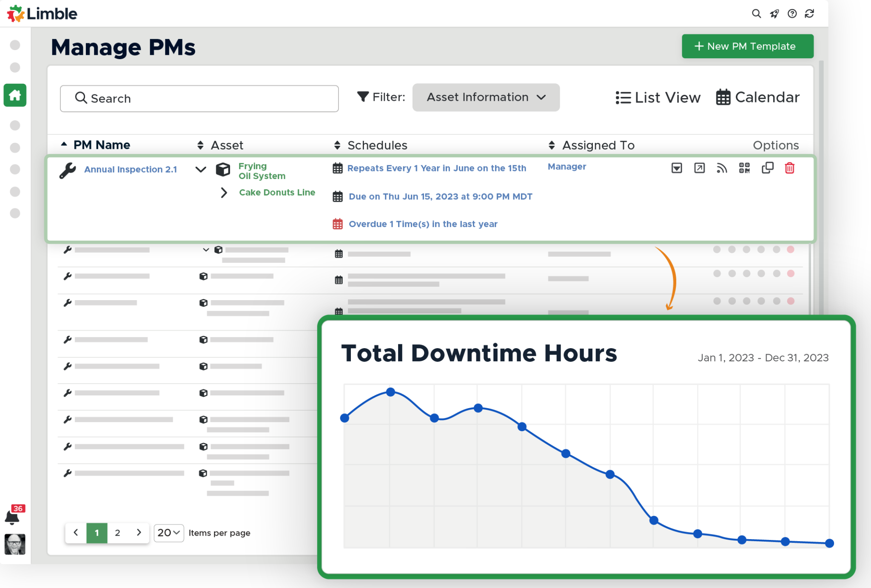The height and width of the screenshot is (588, 871).
Task: Click New PM Template button
Action: pos(748,47)
